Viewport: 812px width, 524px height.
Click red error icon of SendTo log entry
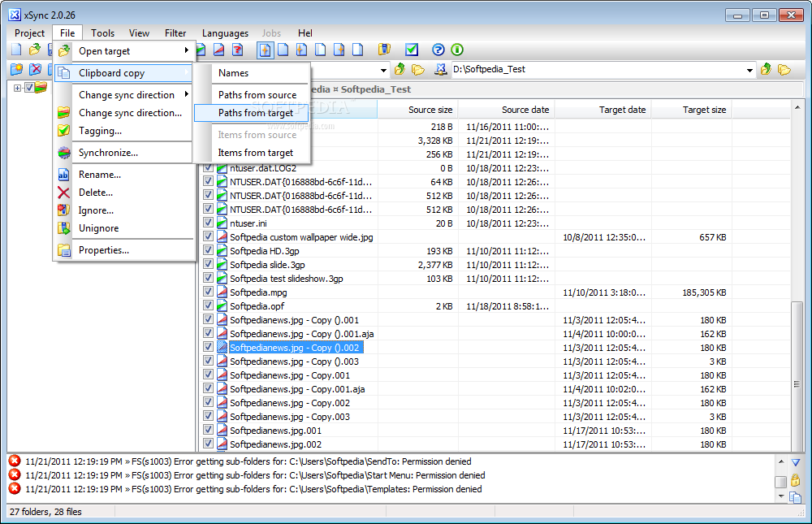point(15,461)
